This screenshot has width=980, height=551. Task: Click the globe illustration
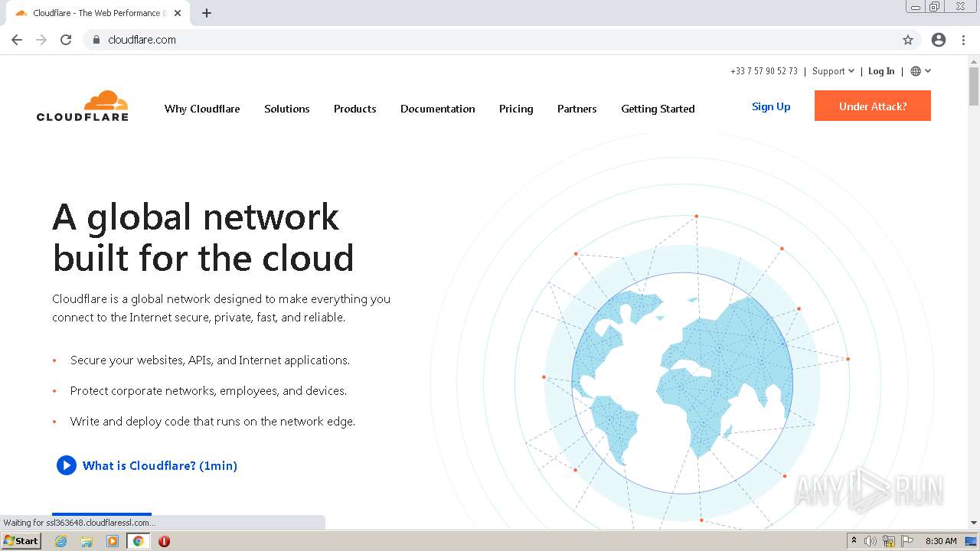[682, 383]
